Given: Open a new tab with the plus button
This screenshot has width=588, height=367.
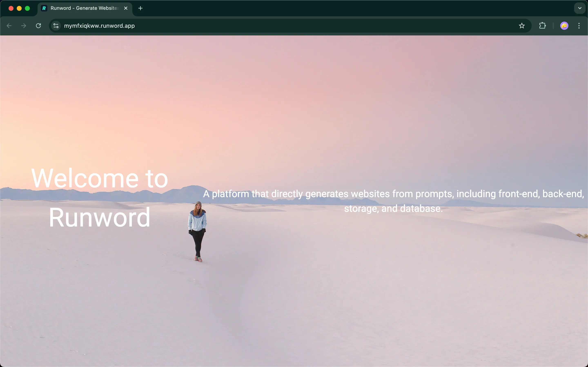Looking at the screenshot, I should pyautogui.click(x=140, y=8).
